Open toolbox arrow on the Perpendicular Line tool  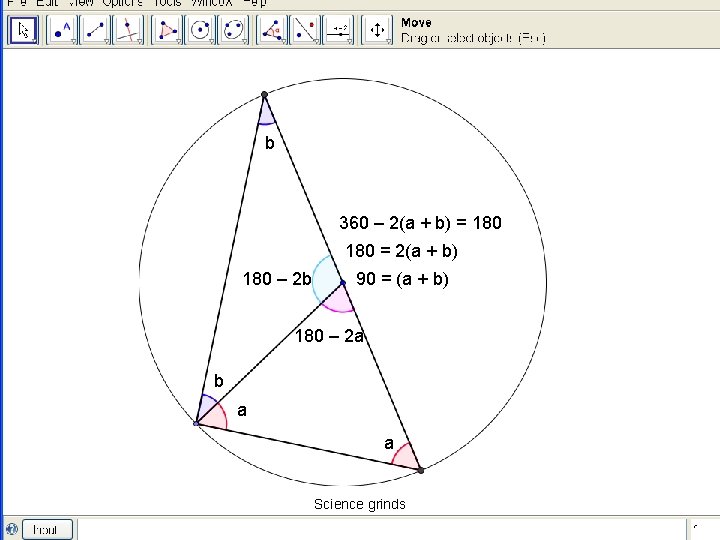click(x=140, y=41)
